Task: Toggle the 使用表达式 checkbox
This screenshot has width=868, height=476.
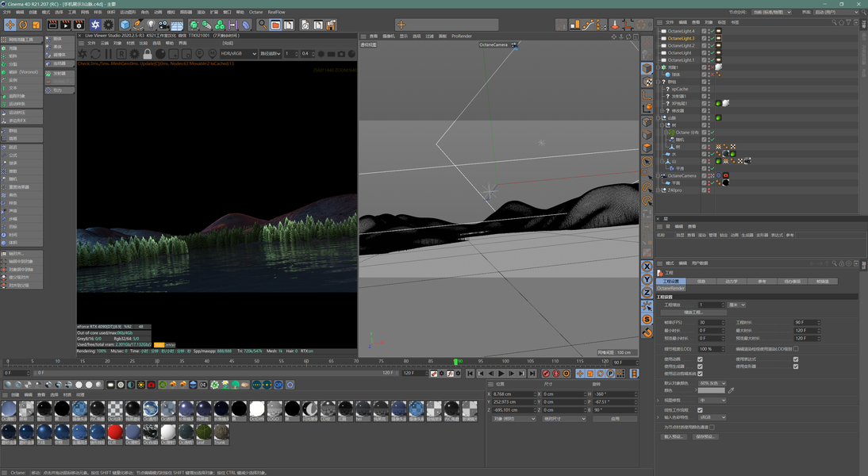Action: tap(796, 359)
